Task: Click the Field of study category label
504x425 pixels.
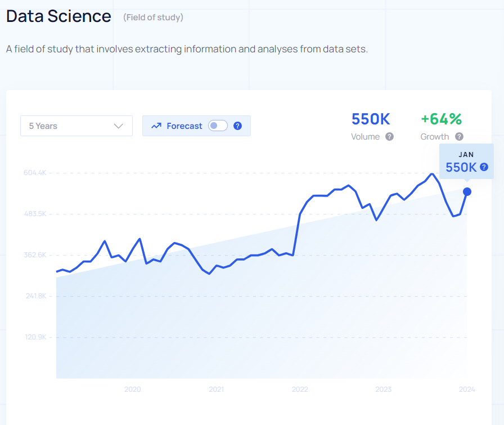Action: pyautogui.click(x=154, y=17)
